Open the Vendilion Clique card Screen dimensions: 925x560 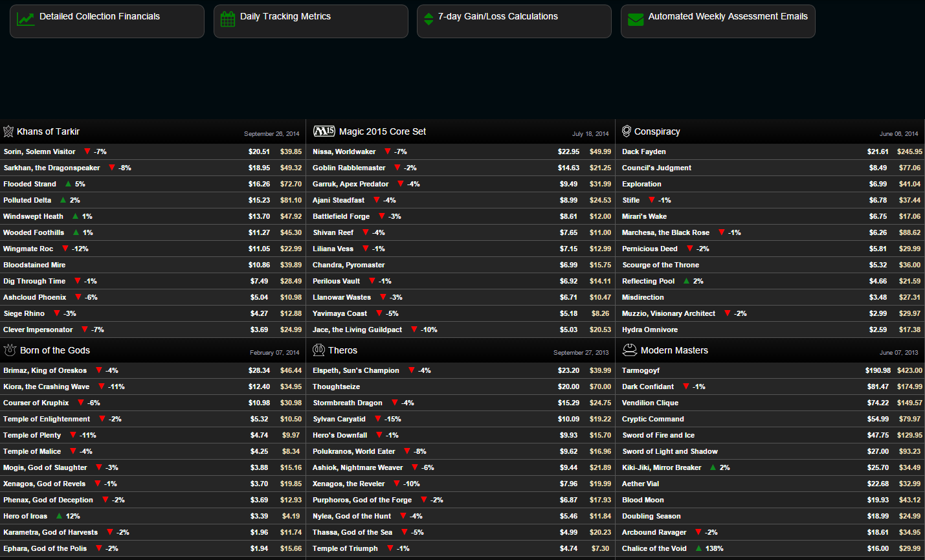tap(651, 403)
